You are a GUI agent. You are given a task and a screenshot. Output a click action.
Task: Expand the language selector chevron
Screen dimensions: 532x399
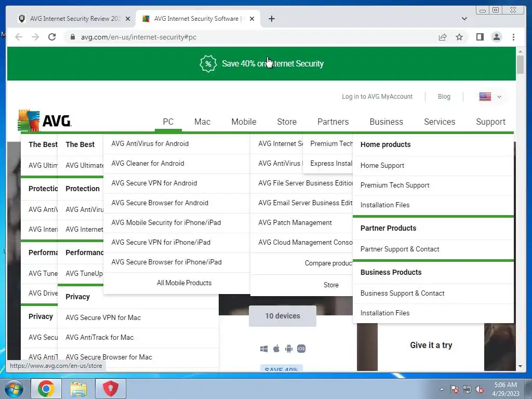click(499, 97)
